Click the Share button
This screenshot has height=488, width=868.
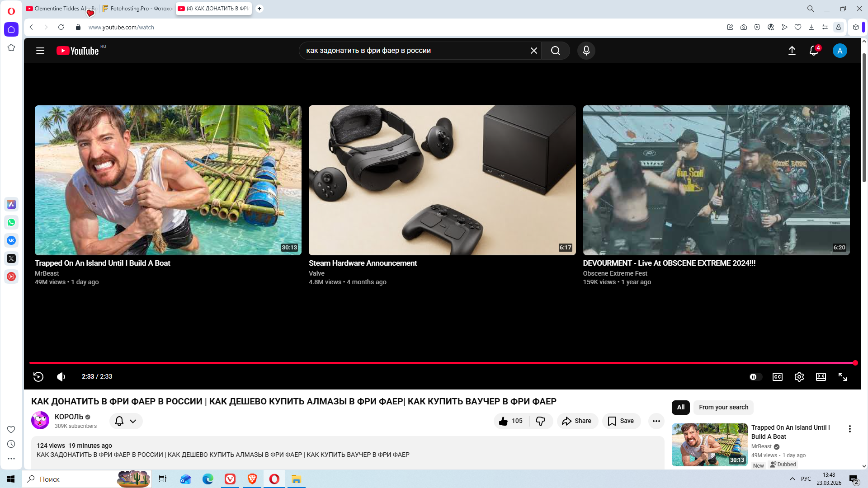point(577,421)
